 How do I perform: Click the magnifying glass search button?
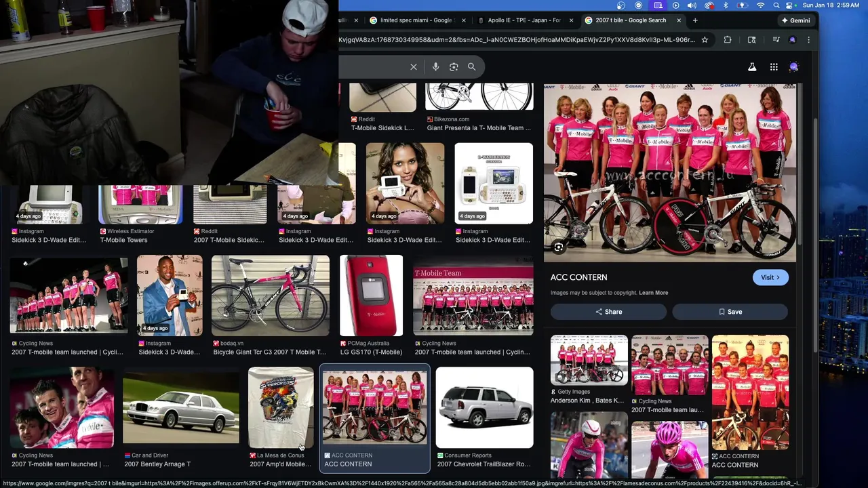(471, 66)
